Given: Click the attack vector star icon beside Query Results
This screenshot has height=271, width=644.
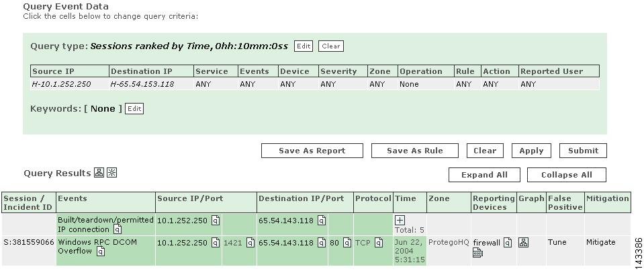Looking at the screenshot, I should (111, 173).
